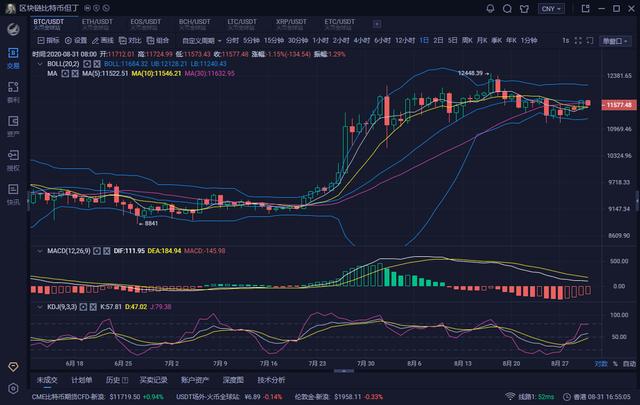
Task: Open MA indicator settings icon
Action: 65,73
